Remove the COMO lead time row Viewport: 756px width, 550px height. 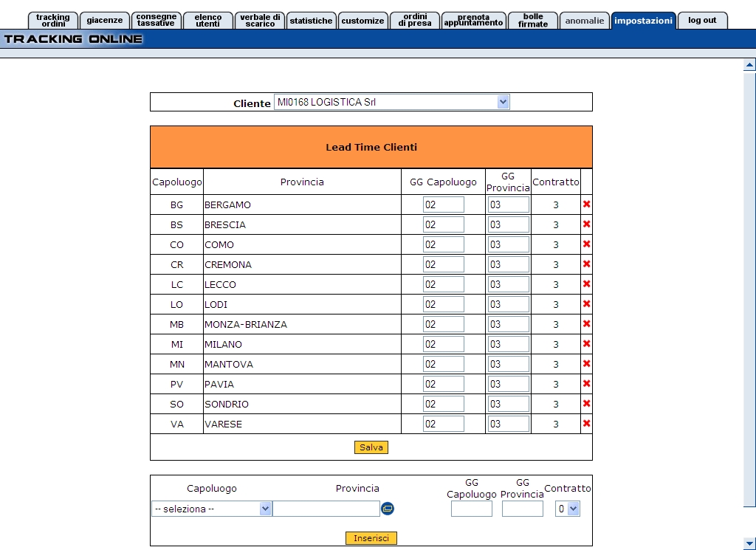pos(586,244)
